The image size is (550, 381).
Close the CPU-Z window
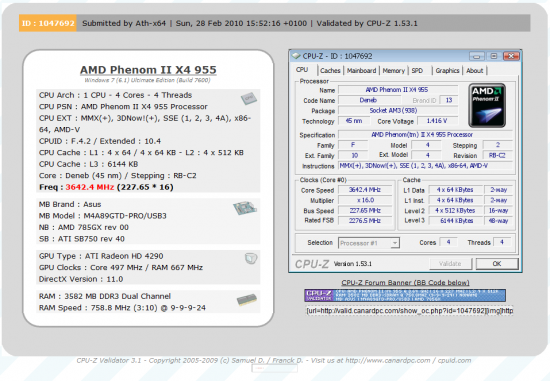click(511, 56)
